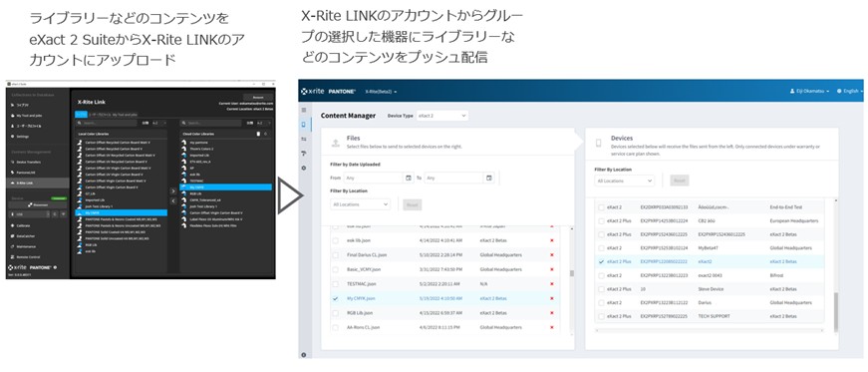The height and width of the screenshot is (372, 868).
Task: Check the eok lib.json file checkbox
Action: pos(335,240)
